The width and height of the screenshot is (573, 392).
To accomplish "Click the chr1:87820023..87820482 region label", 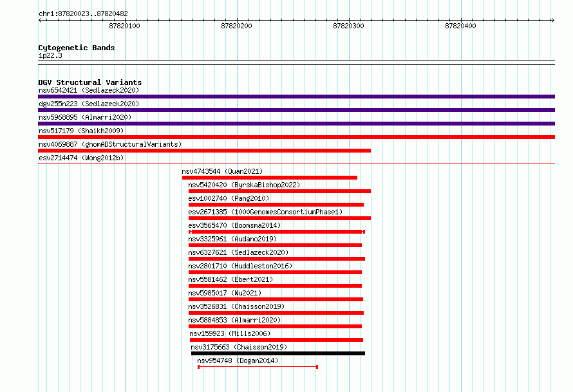I will (x=83, y=14).
